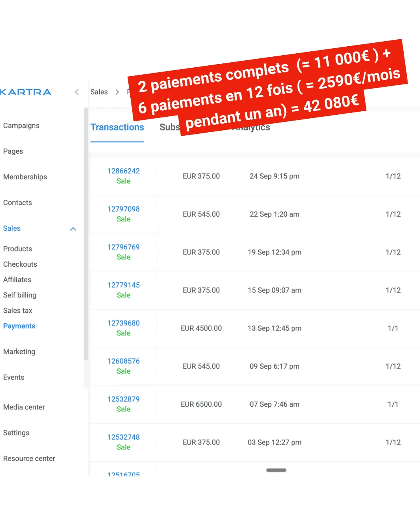420x525 pixels.
Task: Open transaction 12739680 link
Action: (x=123, y=323)
